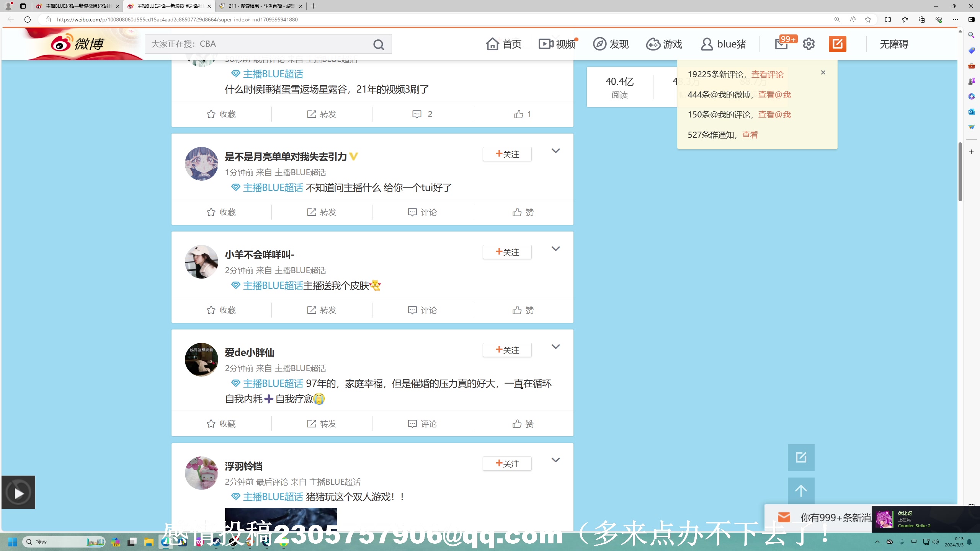Click the orange compose post icon
Viewport: 980px width, 551px height.
[x=837, y=44]
